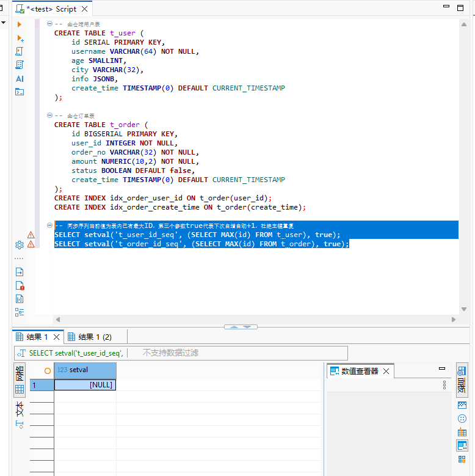Open the editor settings gear icon
Viewport: 475px width, 476px height.
20,244
